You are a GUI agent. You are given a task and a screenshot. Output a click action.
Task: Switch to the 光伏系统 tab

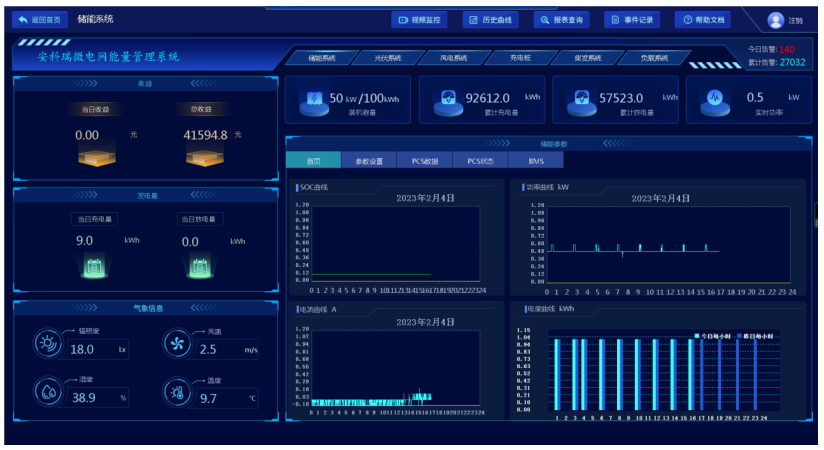coord(380,58)
